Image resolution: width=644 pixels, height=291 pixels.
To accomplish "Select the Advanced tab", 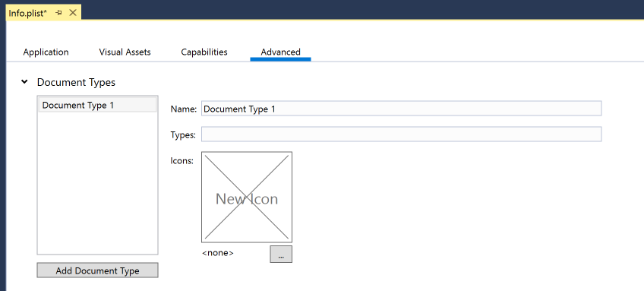I will (x=280, y=52).
